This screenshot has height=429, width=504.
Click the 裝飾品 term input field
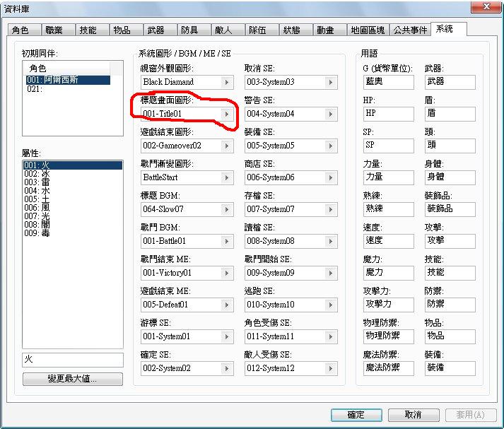coord(450,209)
